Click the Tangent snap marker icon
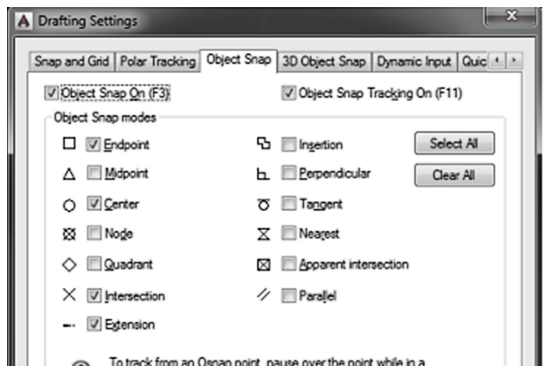Screen dimensions: 560x377 [264, 204]
